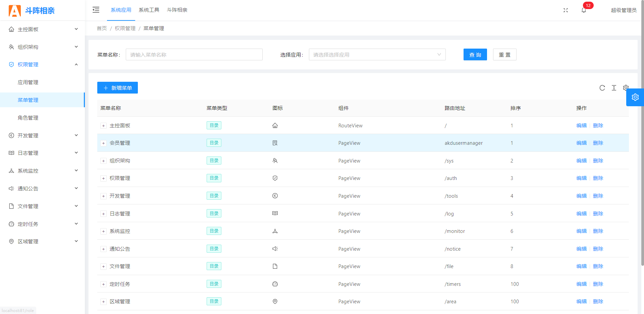Expand the 系统监控 table row
This screenshot has height=314, width=644.
pyautogui.click(x=103, y=232)
